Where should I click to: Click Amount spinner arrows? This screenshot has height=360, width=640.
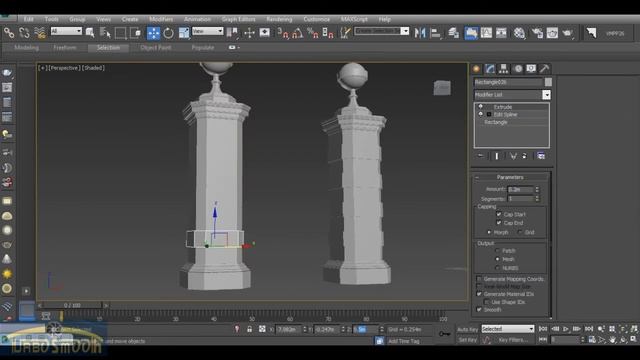click(537, 189)
